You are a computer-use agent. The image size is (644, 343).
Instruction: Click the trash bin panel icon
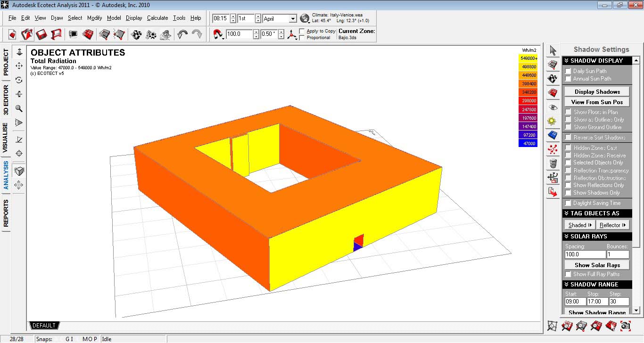click(553, 164)
